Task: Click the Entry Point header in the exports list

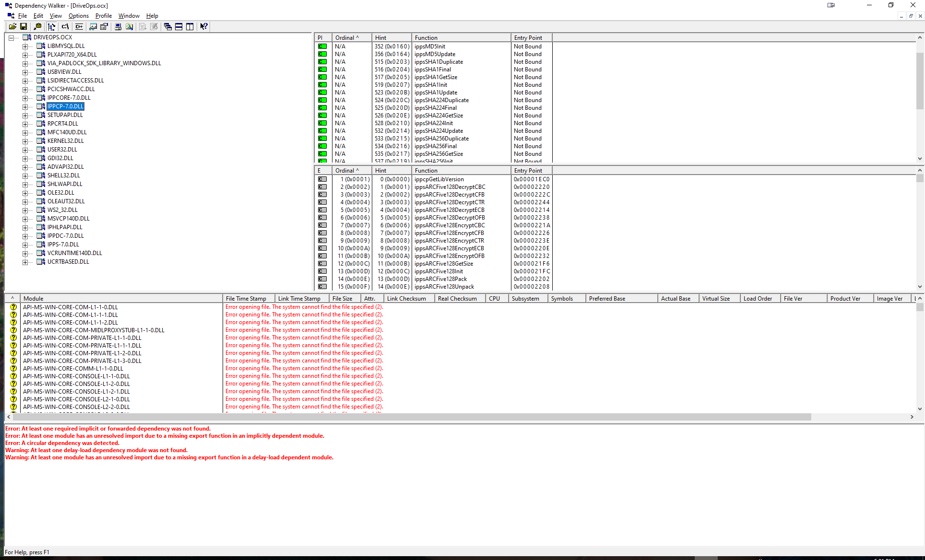Action: point(531,170)
